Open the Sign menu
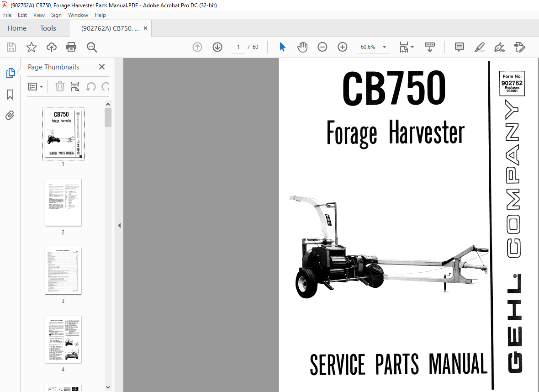The height and width of the screenshot is (392, 539). (56, 15)
